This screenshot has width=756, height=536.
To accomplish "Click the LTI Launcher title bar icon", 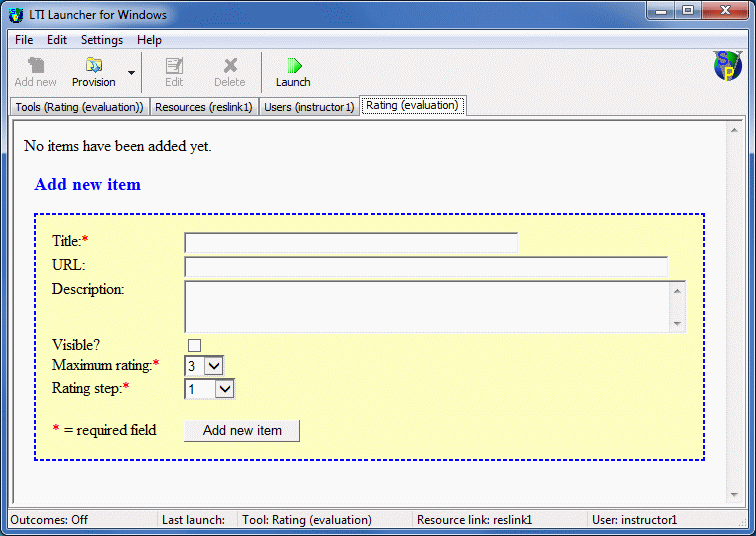I will click(16, 15).
